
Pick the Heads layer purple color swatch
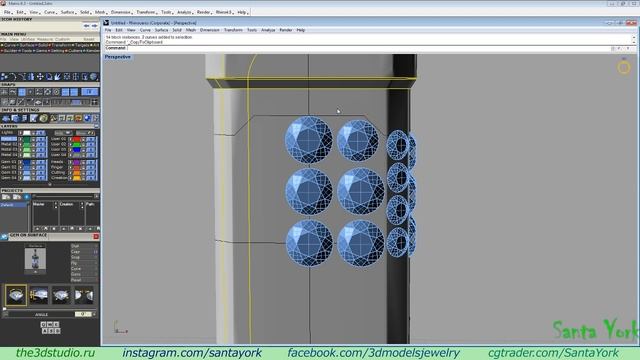(76, 162)
